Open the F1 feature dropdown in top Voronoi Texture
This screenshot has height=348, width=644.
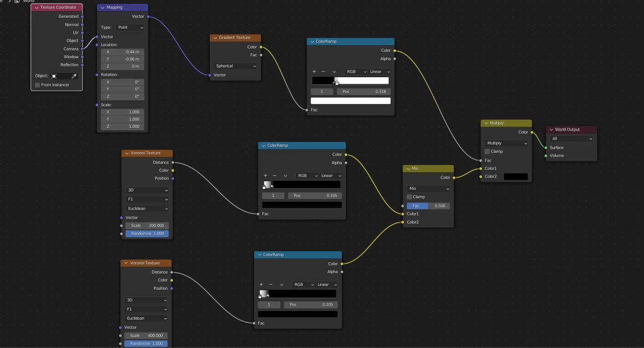tap(147, 199)
